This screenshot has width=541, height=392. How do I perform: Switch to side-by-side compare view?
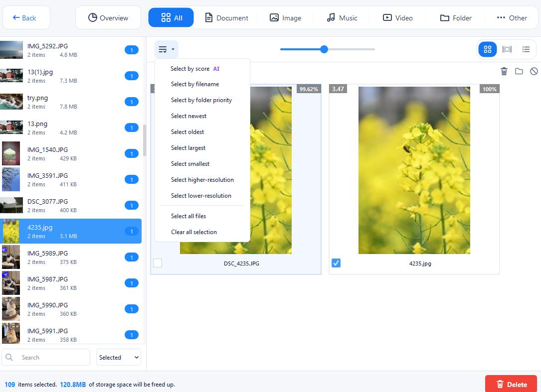tap(507, 49)
